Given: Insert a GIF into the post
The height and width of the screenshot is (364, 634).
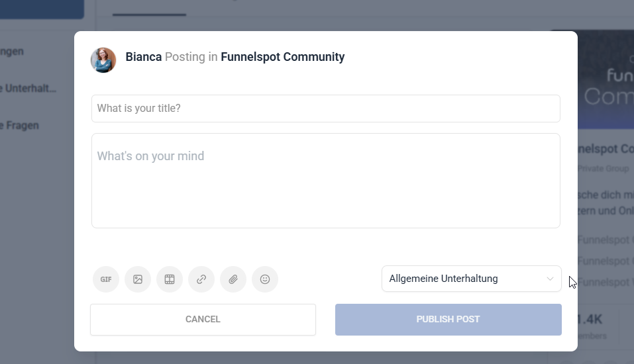Looking at the screenshot, I should coord(106,279).
